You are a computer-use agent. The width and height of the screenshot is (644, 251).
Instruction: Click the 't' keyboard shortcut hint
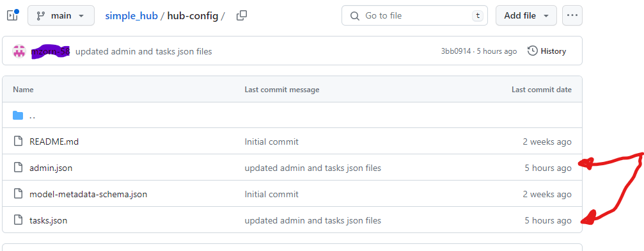click(477, 15)
